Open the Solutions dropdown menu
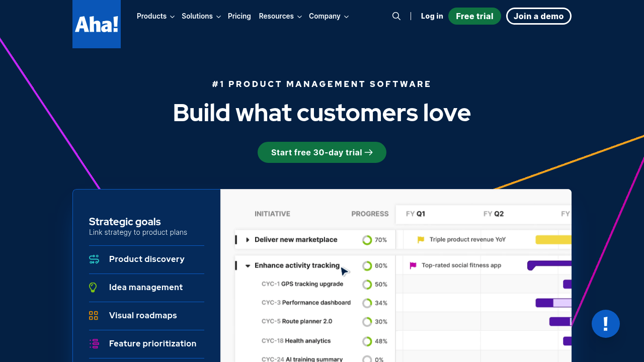 [201, 16]
